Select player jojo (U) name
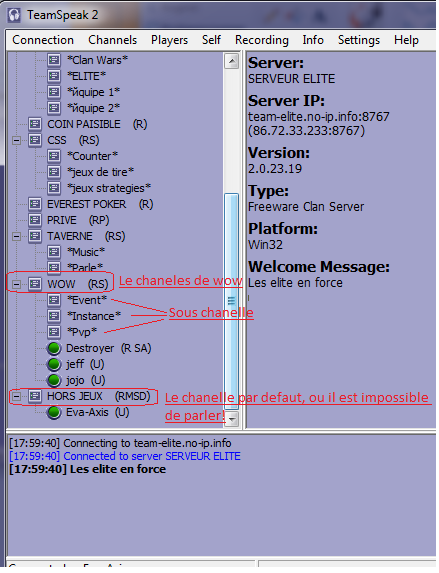This screenshot has width=439, height=573. point(86,380)
